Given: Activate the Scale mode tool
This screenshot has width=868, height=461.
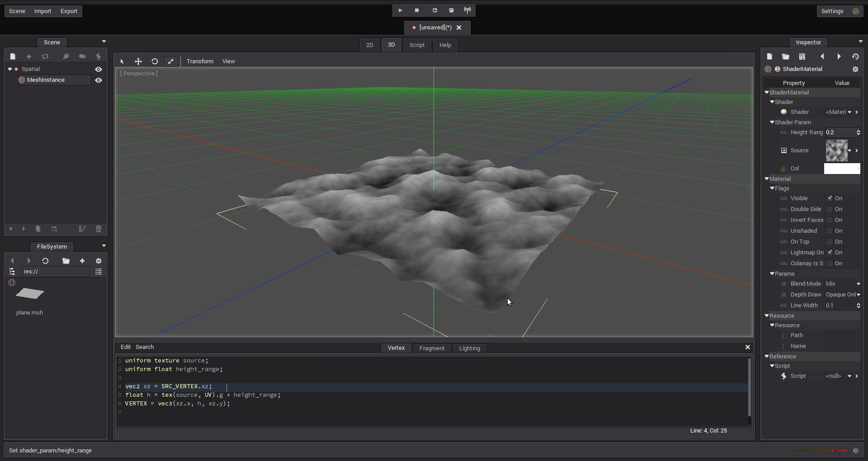Looking at the screenshot, I should coord(170,61).
